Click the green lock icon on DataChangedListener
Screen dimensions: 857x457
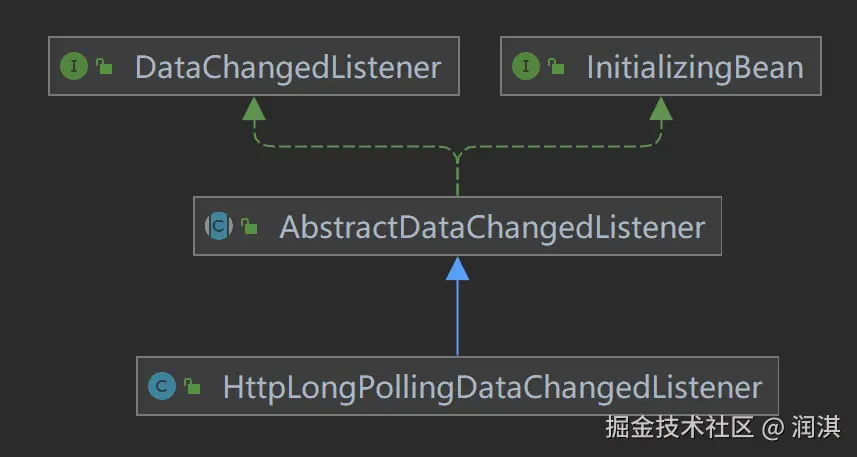pos(104,68)
